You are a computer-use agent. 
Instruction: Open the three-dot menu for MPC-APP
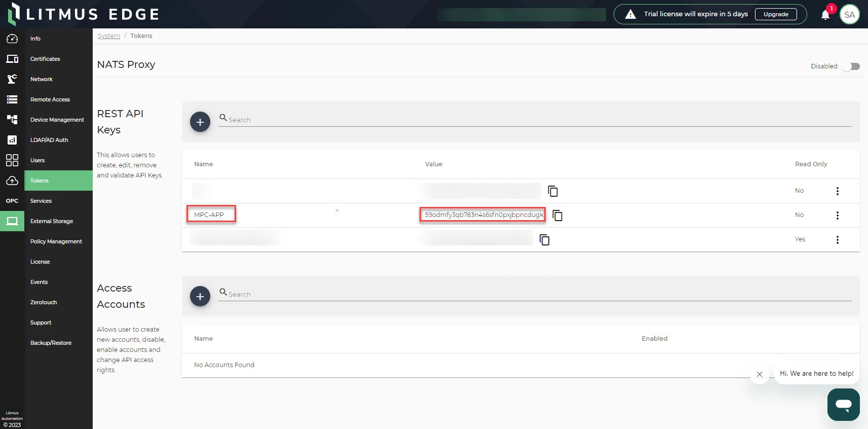click(x=838, y=216)
